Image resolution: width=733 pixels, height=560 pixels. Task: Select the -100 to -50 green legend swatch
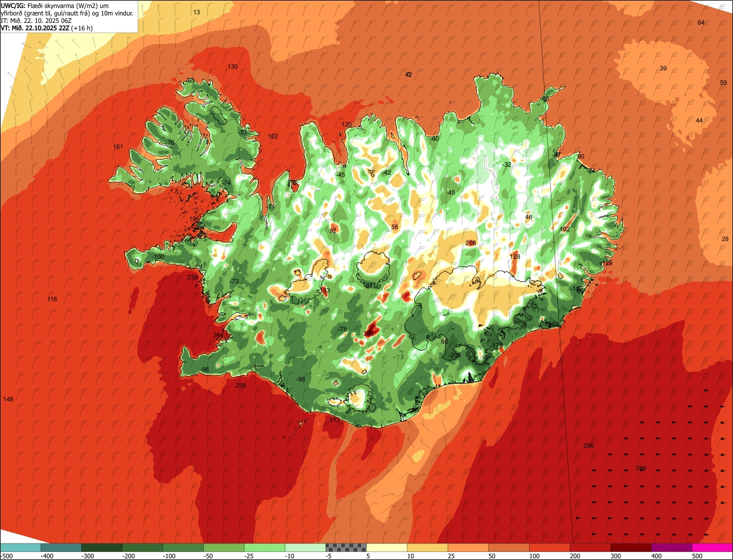point(183,547)
